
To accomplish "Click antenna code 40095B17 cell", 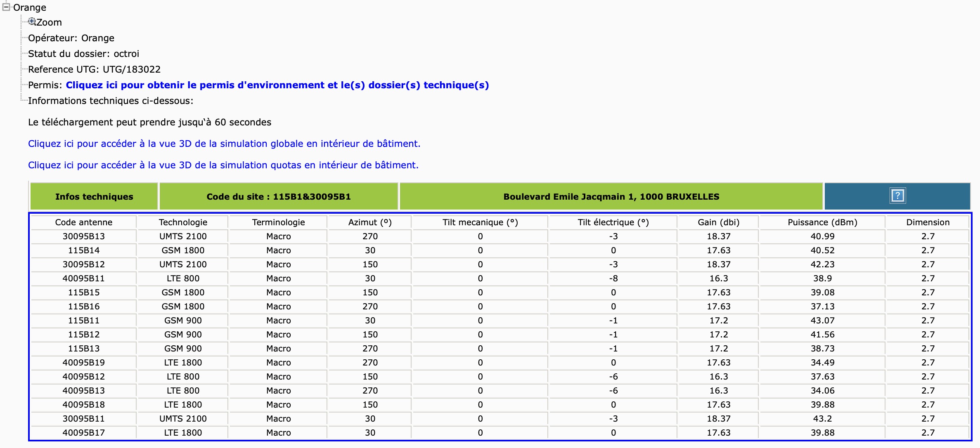I will [x=84, y=433].
